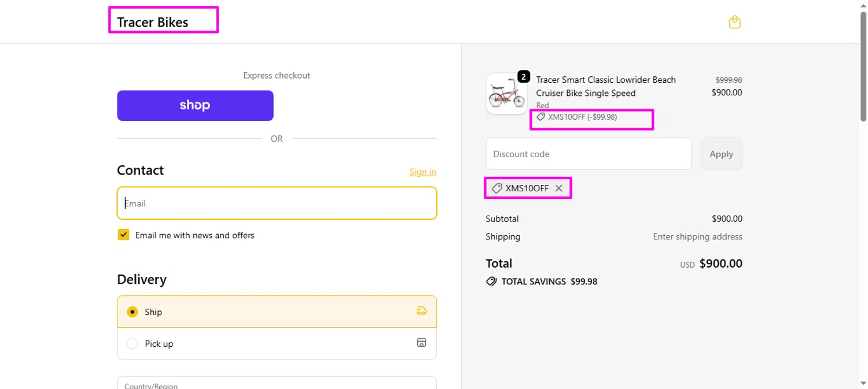Click the red bike product thumbnail
This screenshot has height=389, width=868.
(x=506, y=94)
